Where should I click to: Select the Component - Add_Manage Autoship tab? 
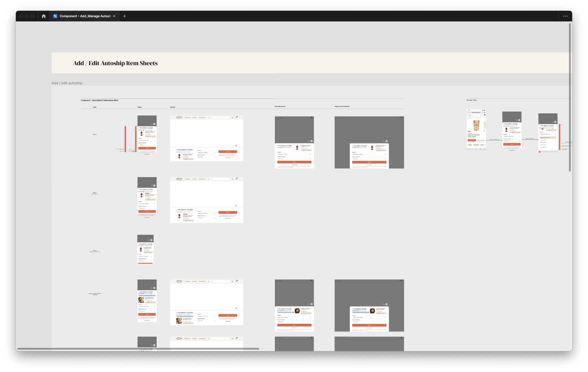point(85,16)
